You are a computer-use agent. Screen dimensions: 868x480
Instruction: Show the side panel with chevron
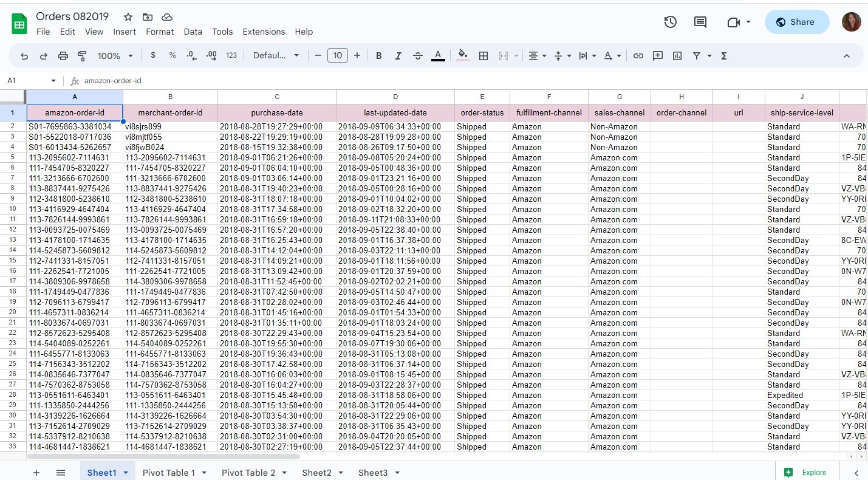pos(856,473)
